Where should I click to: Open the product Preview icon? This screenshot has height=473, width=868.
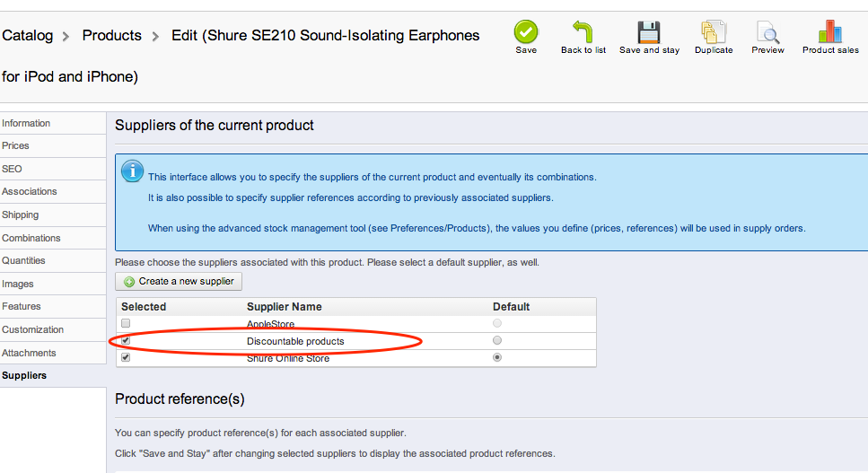768,32
